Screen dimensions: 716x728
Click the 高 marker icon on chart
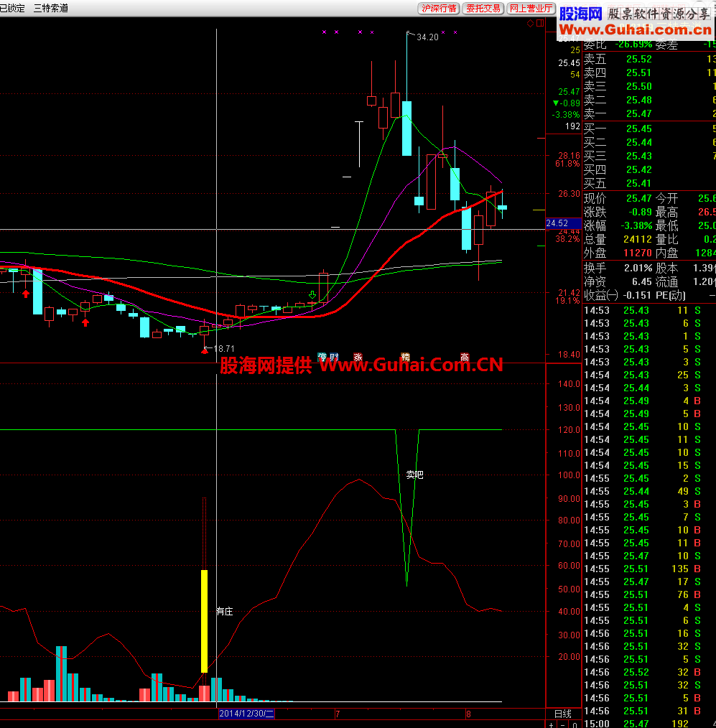465,357
